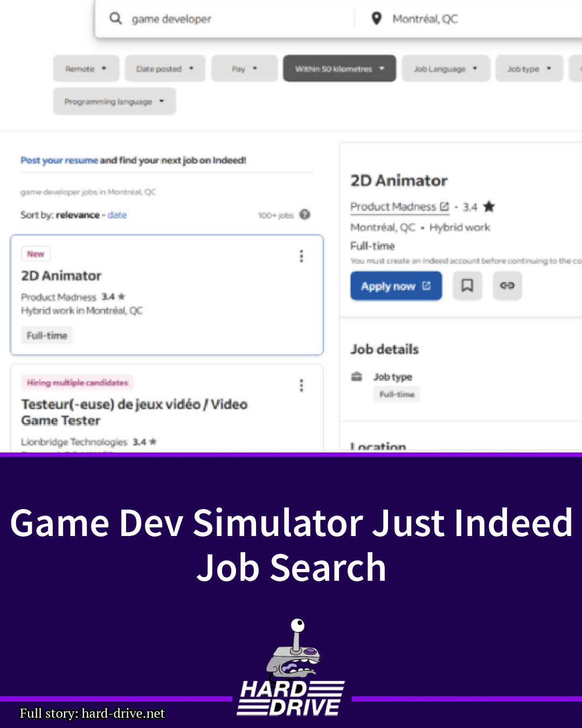Expand the Pay filter dropdown
This screenshot has width=582, height=728.
tap(244, 68)
